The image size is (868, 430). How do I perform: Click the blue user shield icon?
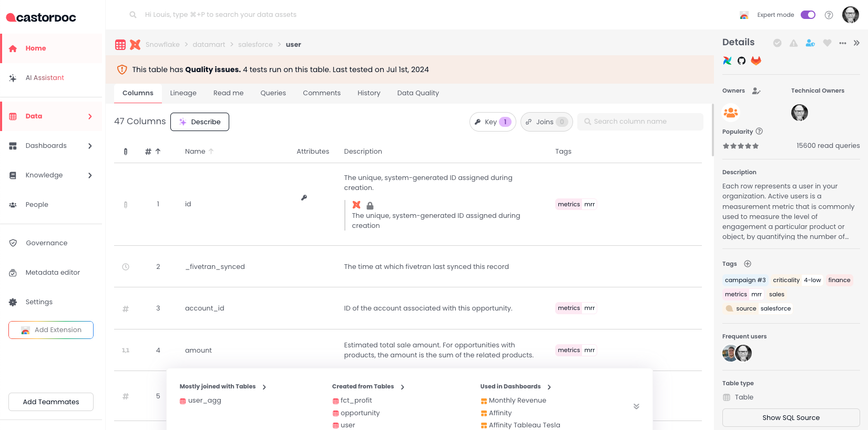pos(810,43)
